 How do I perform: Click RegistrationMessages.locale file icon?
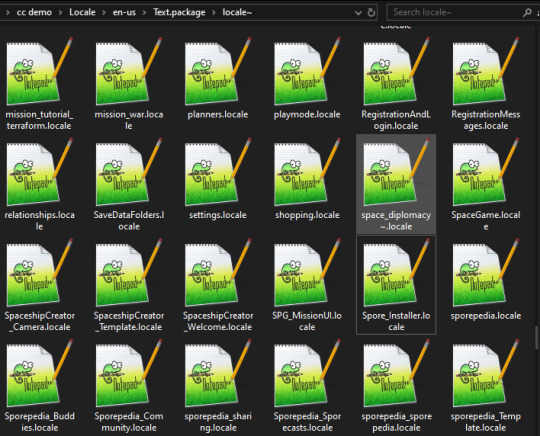tap(485, 71)
